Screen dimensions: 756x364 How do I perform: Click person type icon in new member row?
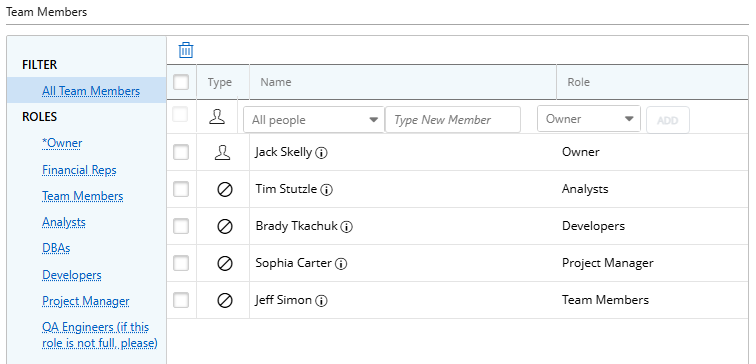click(x=217, y=117)
